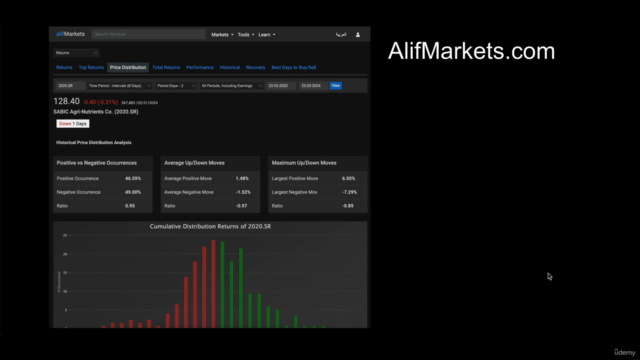Click the tallest green histogram bar
The height and width of the screenshot is (360, 640).
(222, 284)
